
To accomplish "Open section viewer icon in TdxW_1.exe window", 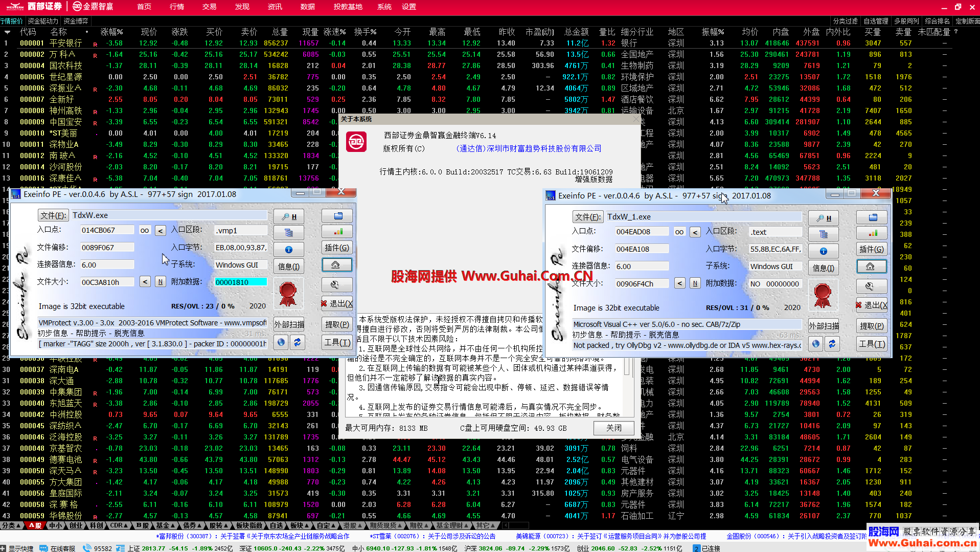I will tap(824, 235).
